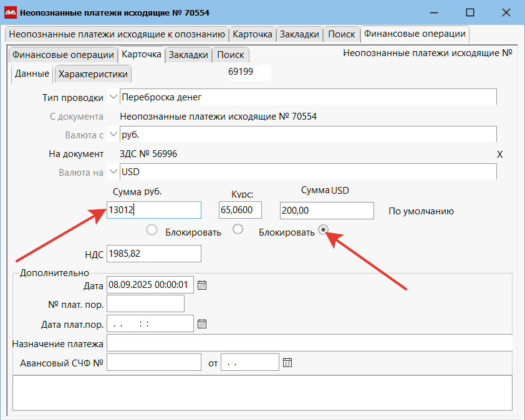Click the selected radio button right of second Блокировать
This screenshot has height=420, width=525.
point(323,230)
